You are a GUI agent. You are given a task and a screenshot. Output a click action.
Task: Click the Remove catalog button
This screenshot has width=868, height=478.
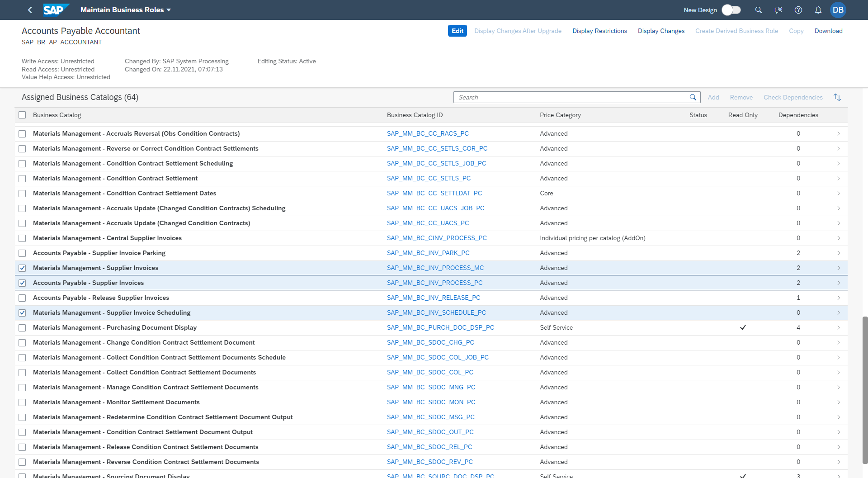741,97
